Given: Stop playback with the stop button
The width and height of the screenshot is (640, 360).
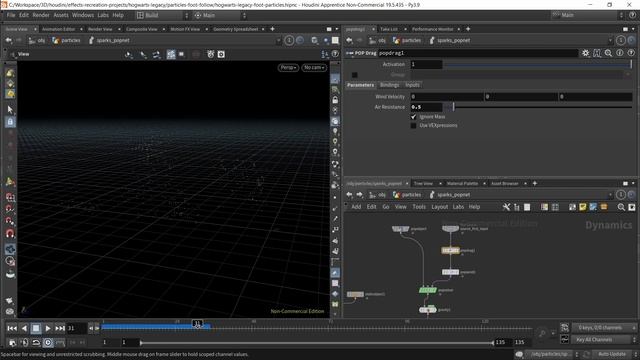Looking at the screenshot, I should [36, 328].
